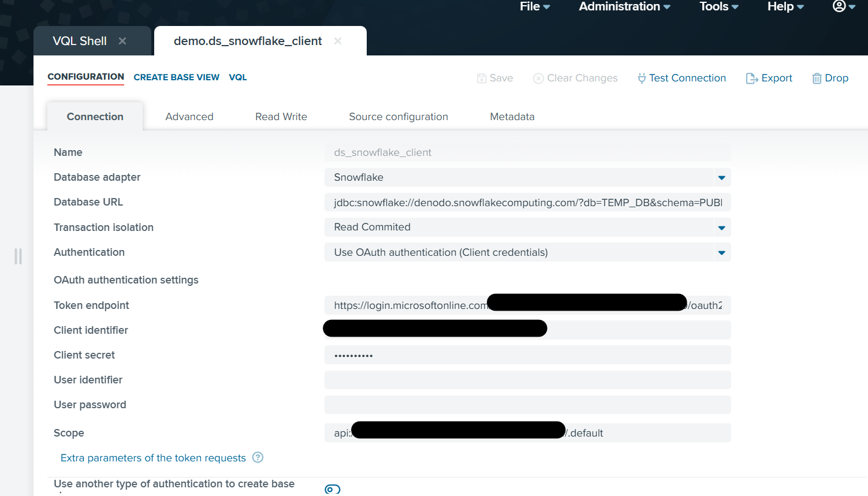Click the Clear Changes label
This screenshot has height=496, width=868.
pyautogui.click(x=582, y=78)
